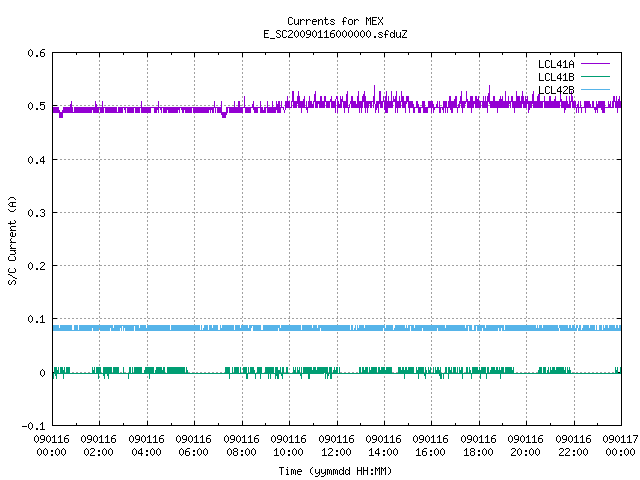Image resolution: width=640 pixels, height=480 pixels.
Task: Click the 'Time (yymmdd HH:MM)' x-axis label
Action: (335, 471)
